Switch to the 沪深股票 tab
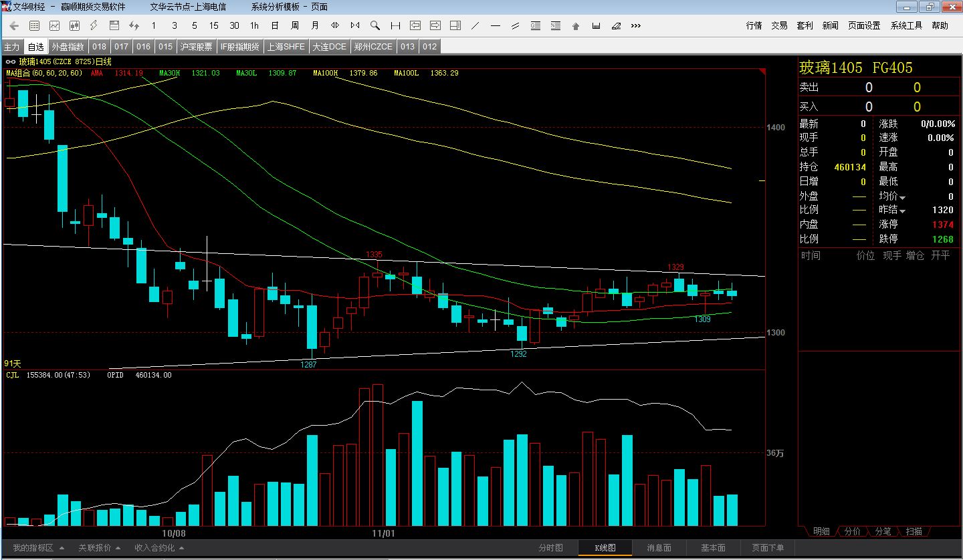963x560 pixels. pyautogui.click(x=197, y=47)
